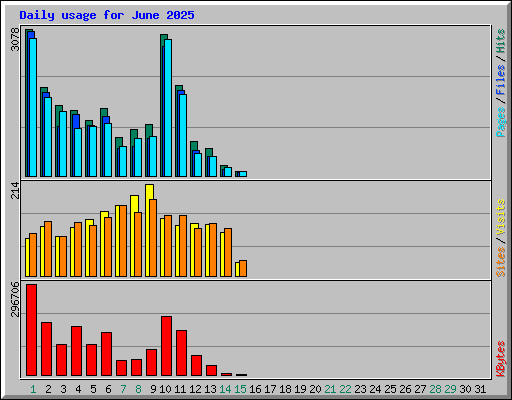Click day 25 on the x-axis
The height and width of the screenshot is (400, 512).
390,389
